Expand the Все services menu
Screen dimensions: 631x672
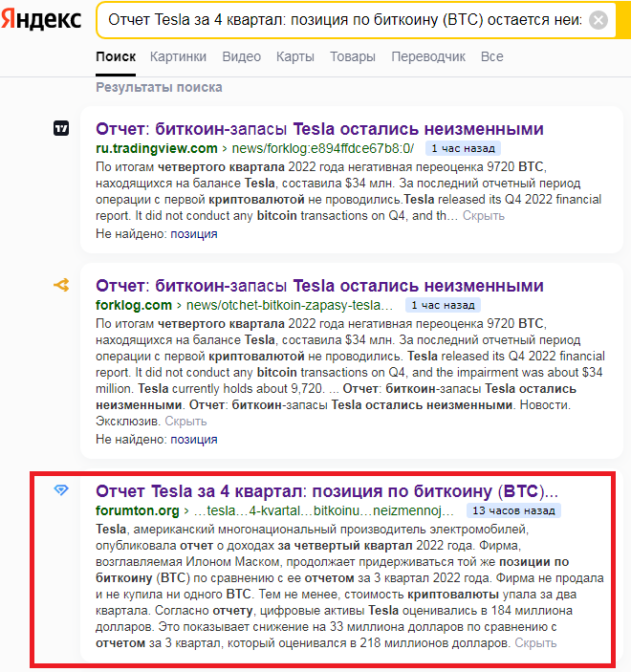point(491,56)
